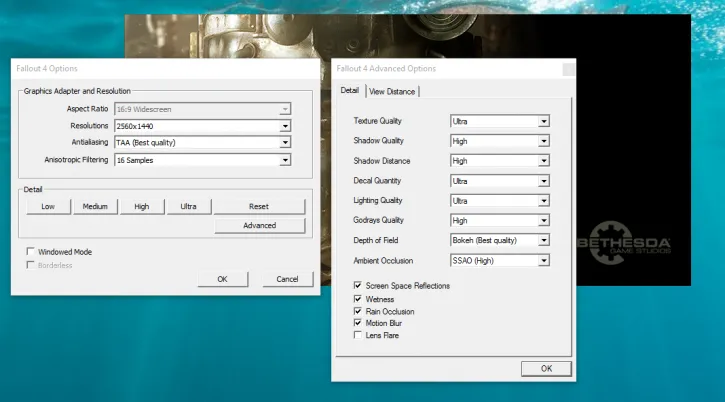Click the Ultra detail preset button

(x=188, y=206)
